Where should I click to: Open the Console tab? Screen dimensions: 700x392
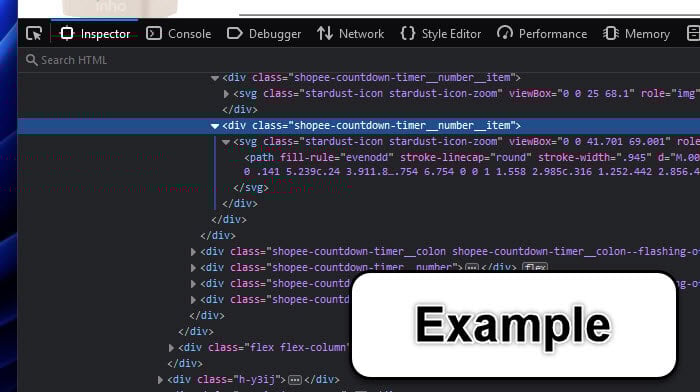[x=179, y=33]
